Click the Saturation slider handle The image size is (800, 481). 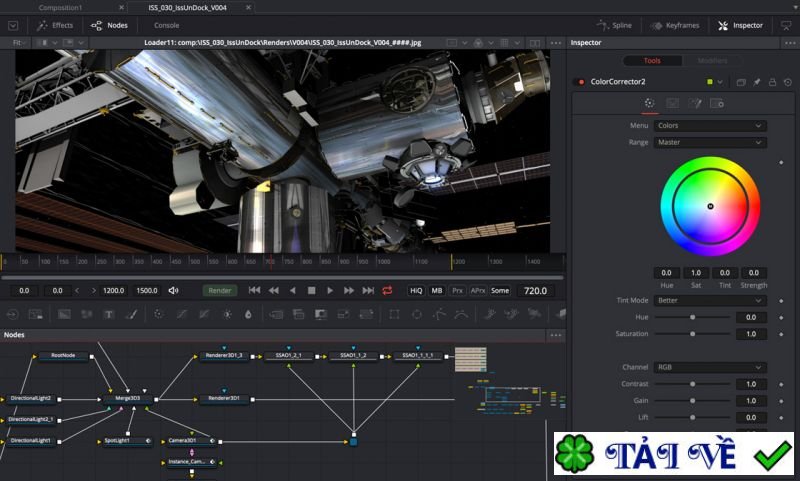(692, 334)
